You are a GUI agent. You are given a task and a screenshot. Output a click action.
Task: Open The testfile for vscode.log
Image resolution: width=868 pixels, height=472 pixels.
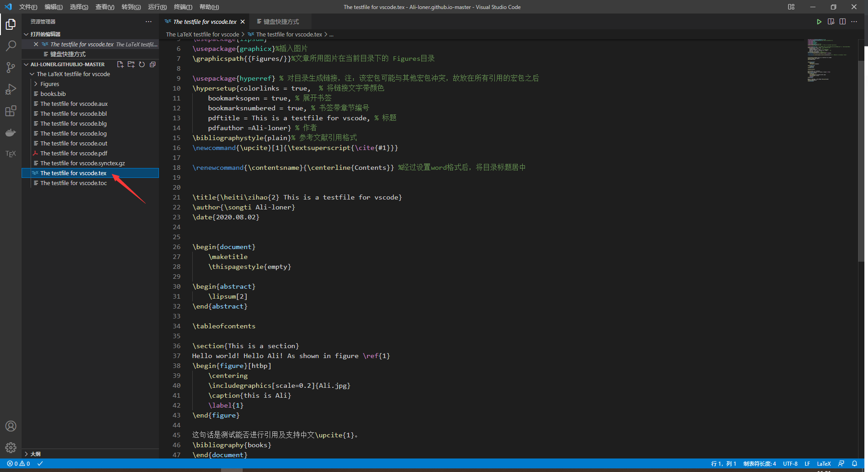click(x=90, y=133)
